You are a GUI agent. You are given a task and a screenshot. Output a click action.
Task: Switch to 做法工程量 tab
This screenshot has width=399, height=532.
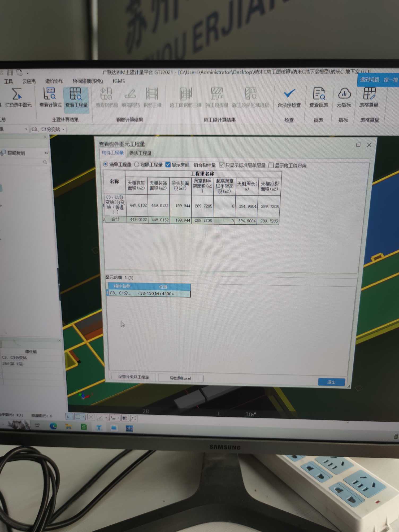(140, 153)
